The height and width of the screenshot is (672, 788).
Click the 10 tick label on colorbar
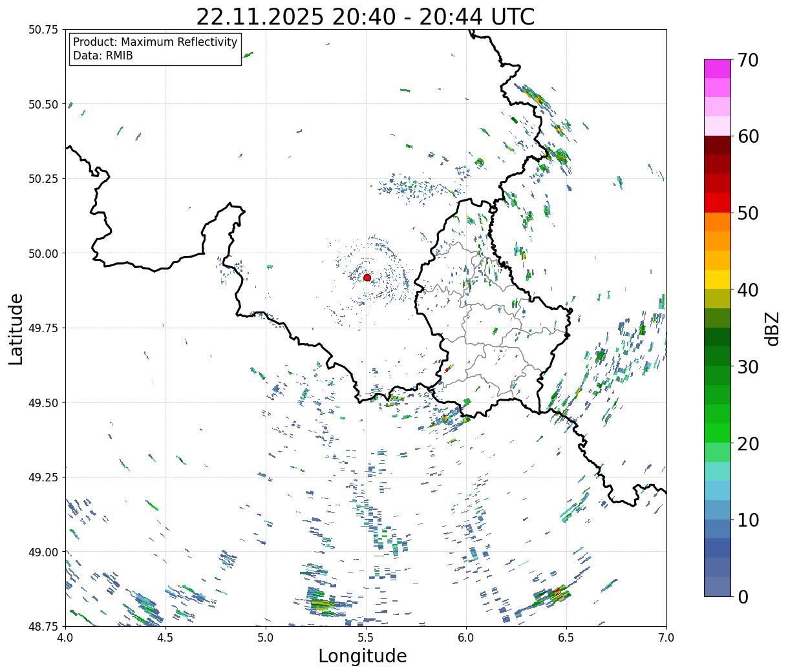(x=749, y=520)
